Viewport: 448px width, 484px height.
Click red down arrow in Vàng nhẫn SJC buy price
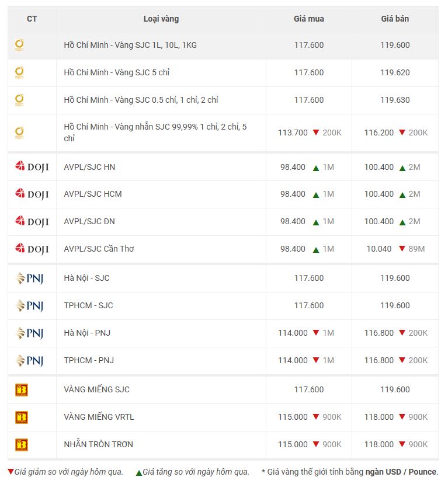tap(316, 133)
